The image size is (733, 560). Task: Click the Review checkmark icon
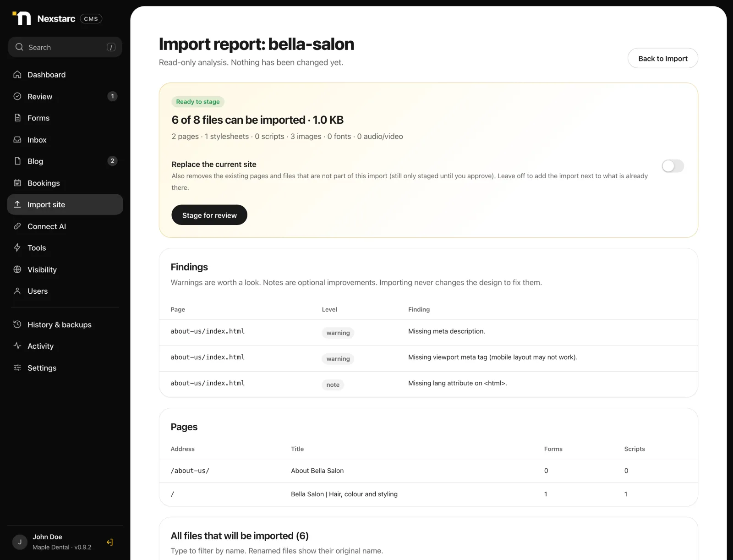click(x=17, y=96)
